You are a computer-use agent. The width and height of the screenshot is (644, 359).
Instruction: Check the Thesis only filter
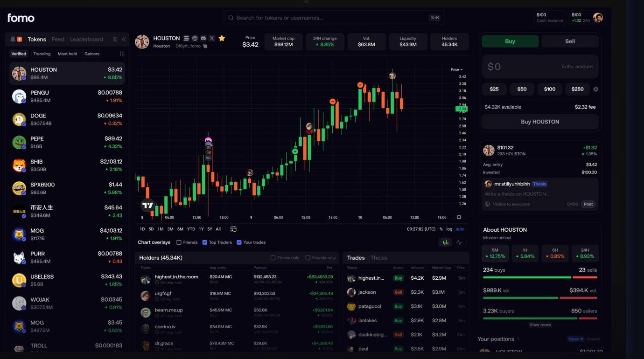[x=273, y=258]
